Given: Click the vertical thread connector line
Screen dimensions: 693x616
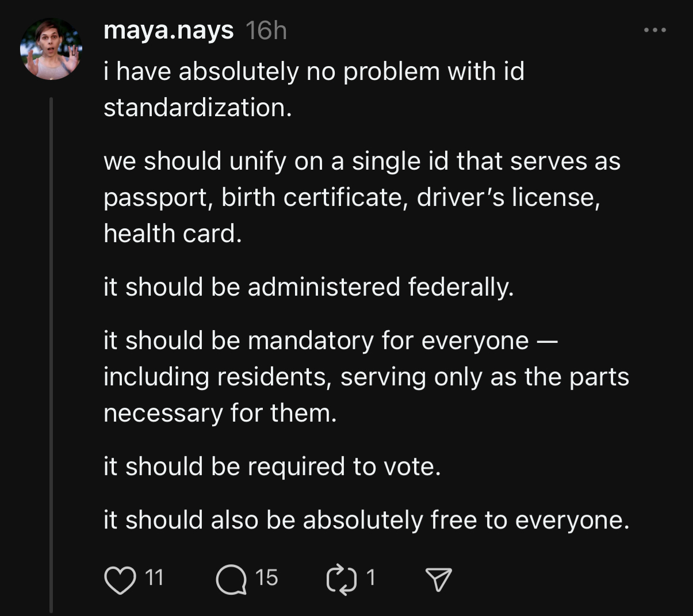Looking at the screenshot, I should coord(51,345).
